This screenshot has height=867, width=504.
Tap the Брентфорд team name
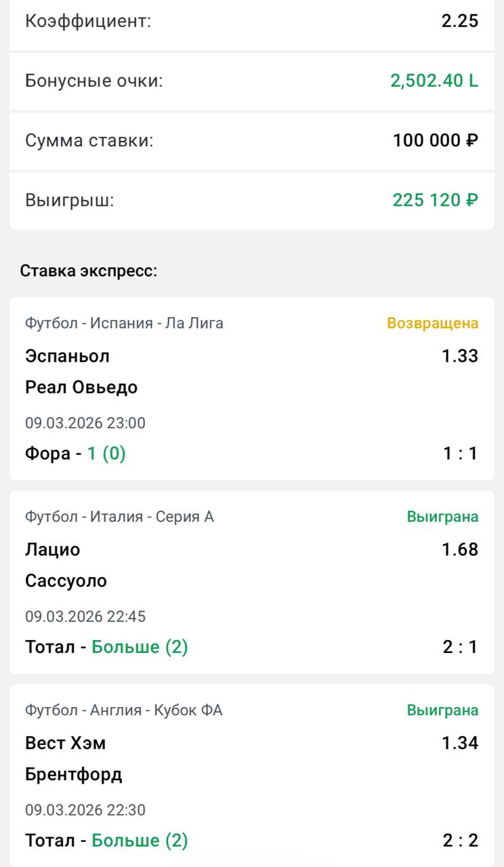pos(74,775)
